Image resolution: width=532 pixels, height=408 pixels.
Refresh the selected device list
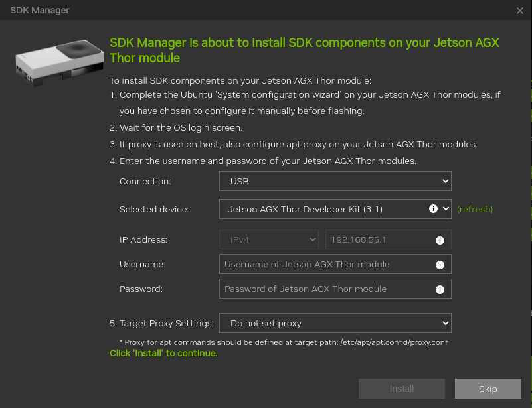click(475, 209)
